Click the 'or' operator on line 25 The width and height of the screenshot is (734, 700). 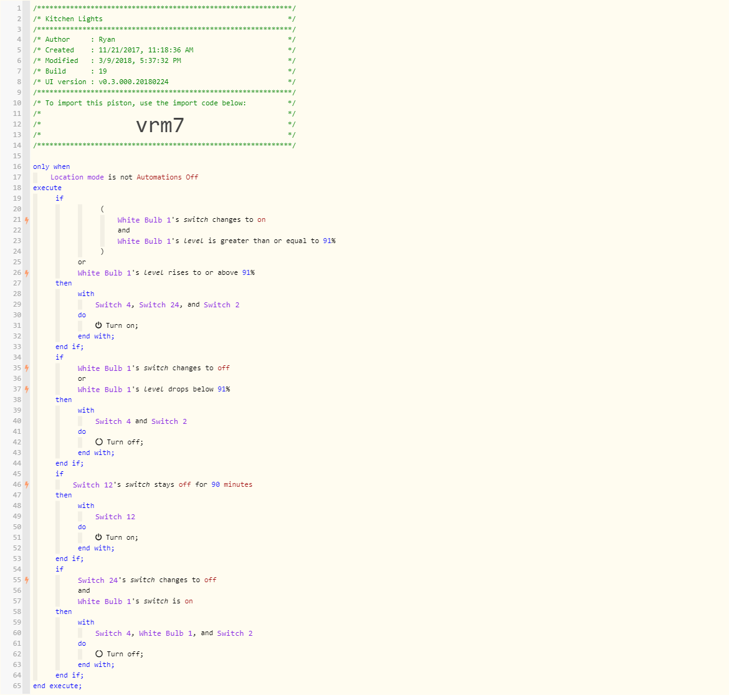coord(82,262)
